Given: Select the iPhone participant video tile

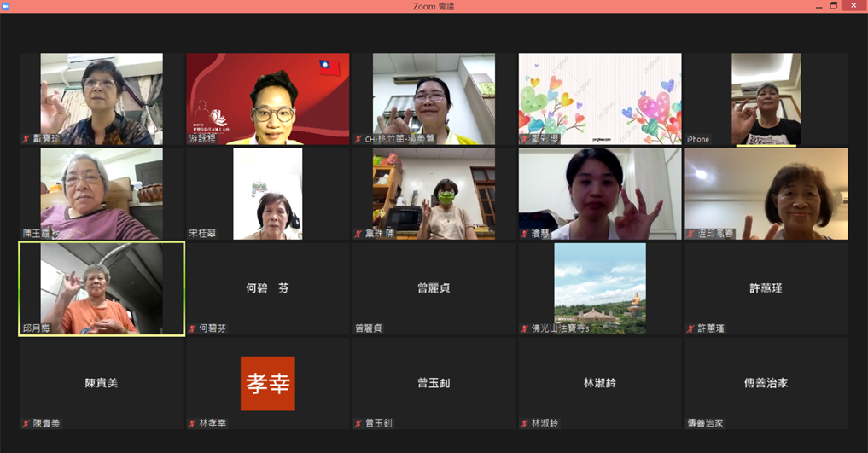Looking at the screenshot, I should (766, 98).
